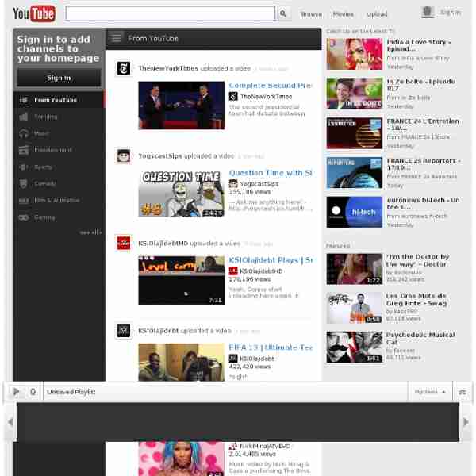476x476 pixels.
Task: Click the search text field
Action: click(x=171, y=13)
